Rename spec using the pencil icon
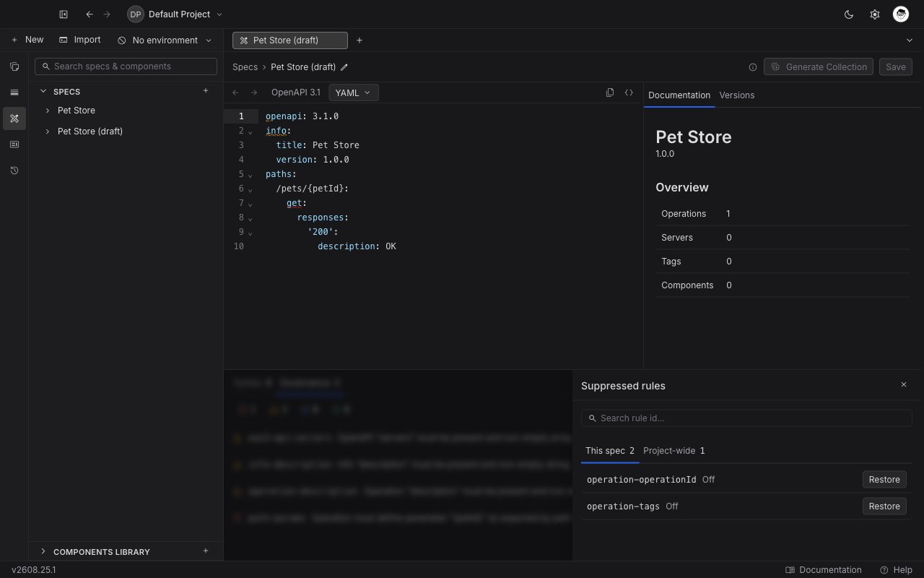This screenshot has width=924, height=578. point(344,67)
